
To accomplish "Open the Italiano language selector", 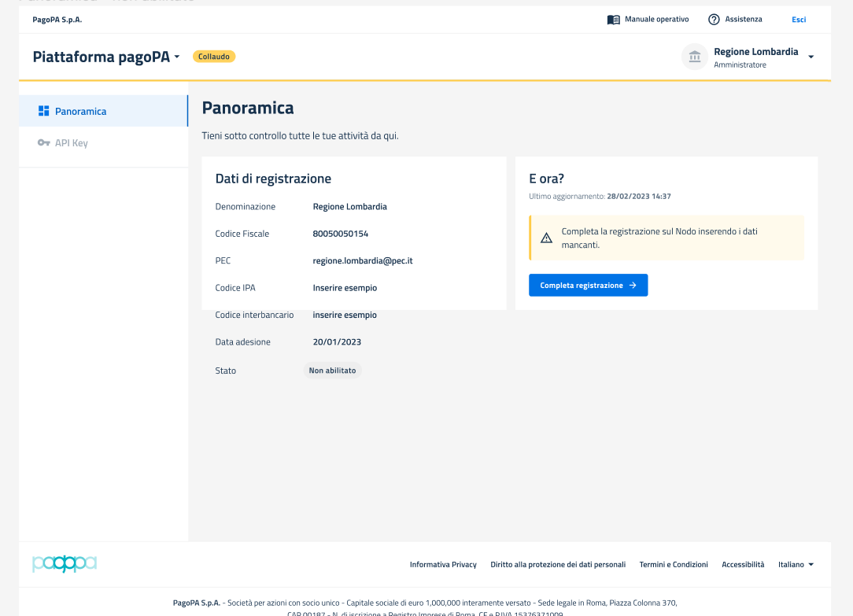I will point(796,564).
